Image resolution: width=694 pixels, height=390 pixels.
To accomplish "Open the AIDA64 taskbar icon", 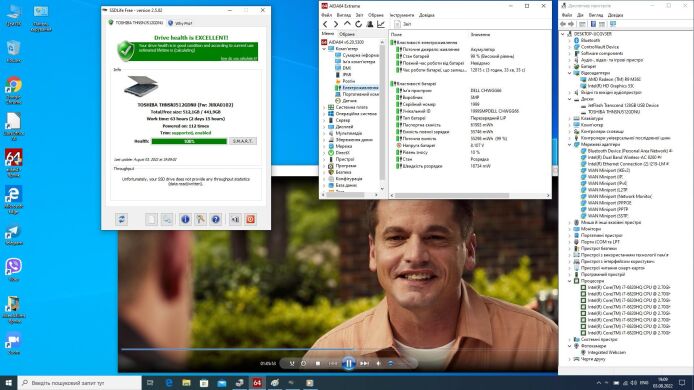I will pos(257,382).
